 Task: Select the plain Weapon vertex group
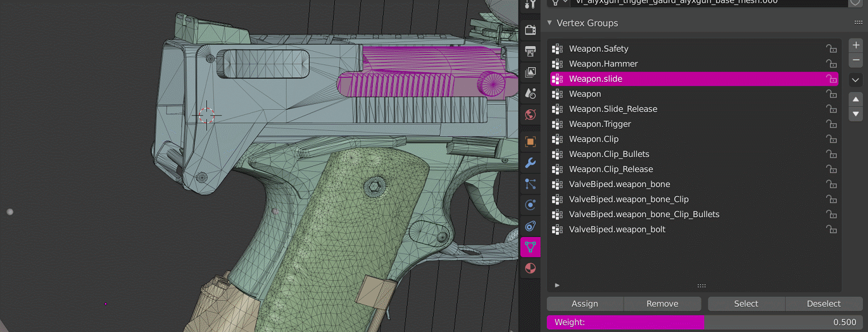694,94
